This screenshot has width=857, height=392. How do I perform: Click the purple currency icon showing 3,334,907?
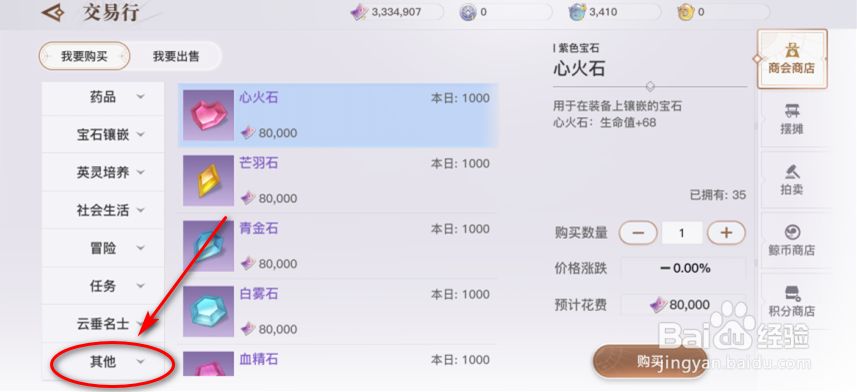(x=359, y=13)
